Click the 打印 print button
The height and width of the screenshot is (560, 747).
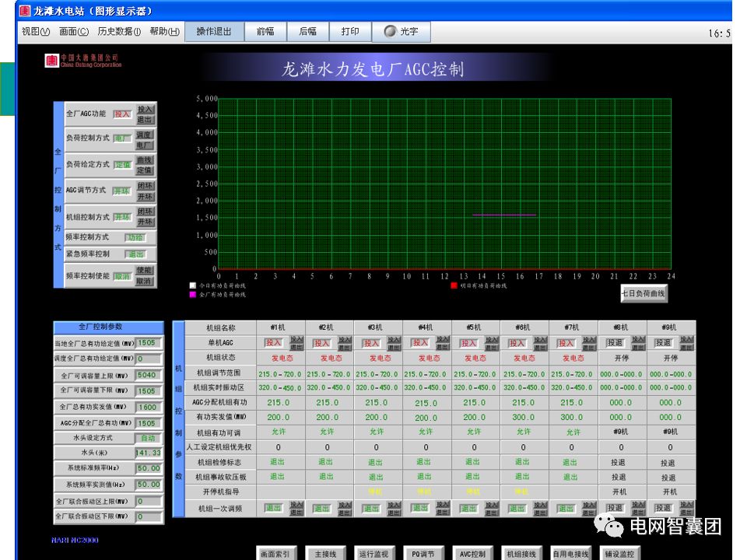tap(349, 32)
